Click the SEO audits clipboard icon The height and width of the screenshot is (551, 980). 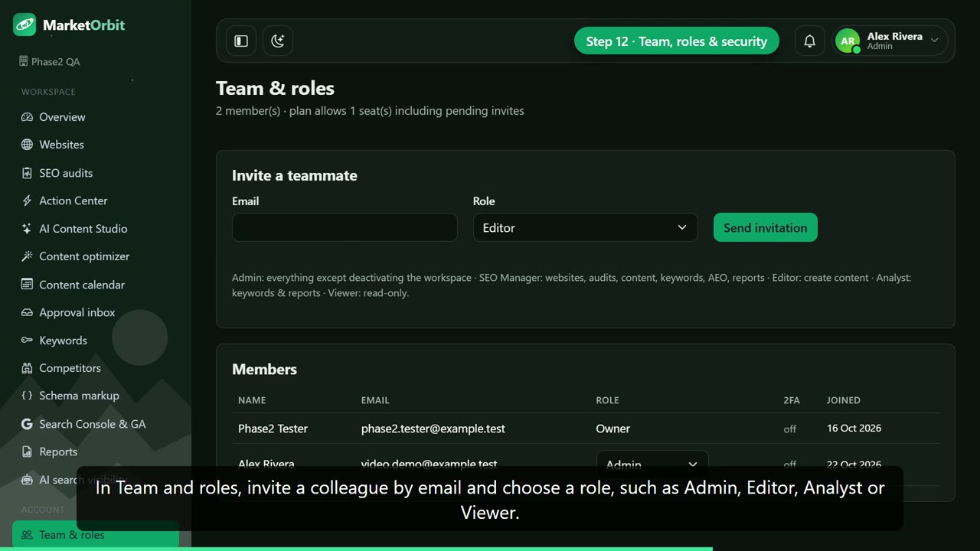click(x=28, y=173)
